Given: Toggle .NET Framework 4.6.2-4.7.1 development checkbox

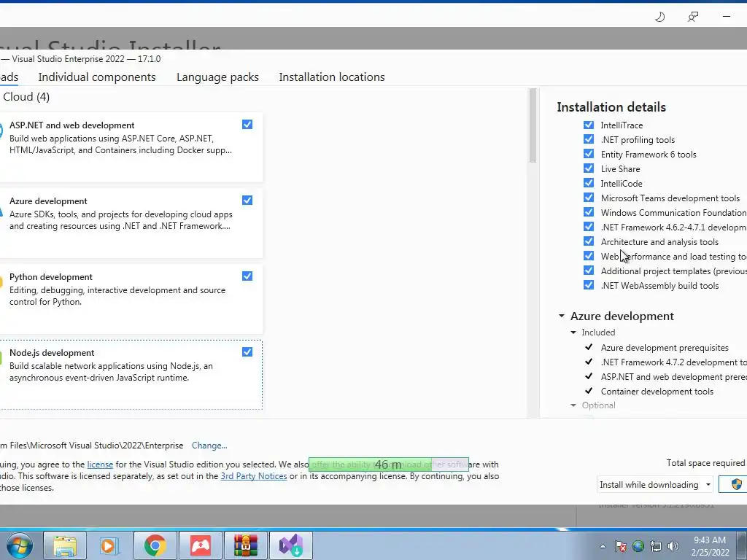Looking at the screenshot, I should pos(589,227).
